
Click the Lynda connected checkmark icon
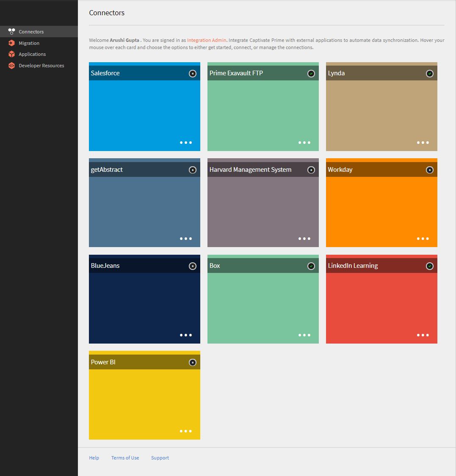click(430, 74)
